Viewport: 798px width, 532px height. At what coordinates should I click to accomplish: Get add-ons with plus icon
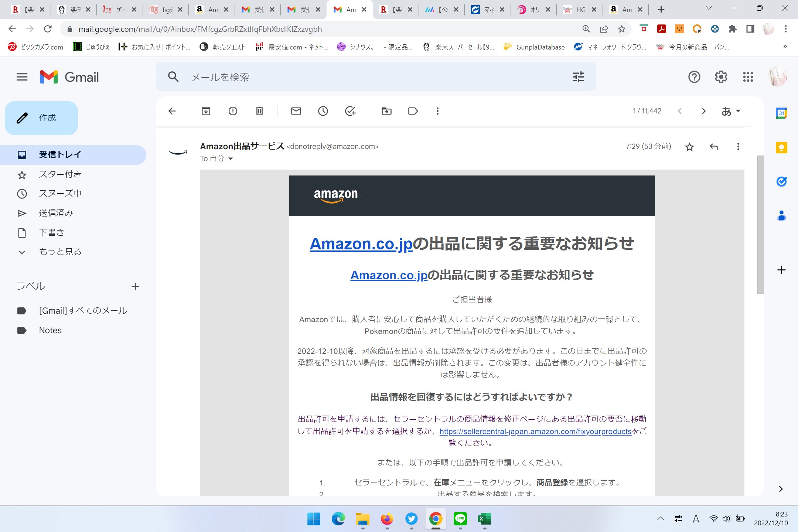[781, 270]
